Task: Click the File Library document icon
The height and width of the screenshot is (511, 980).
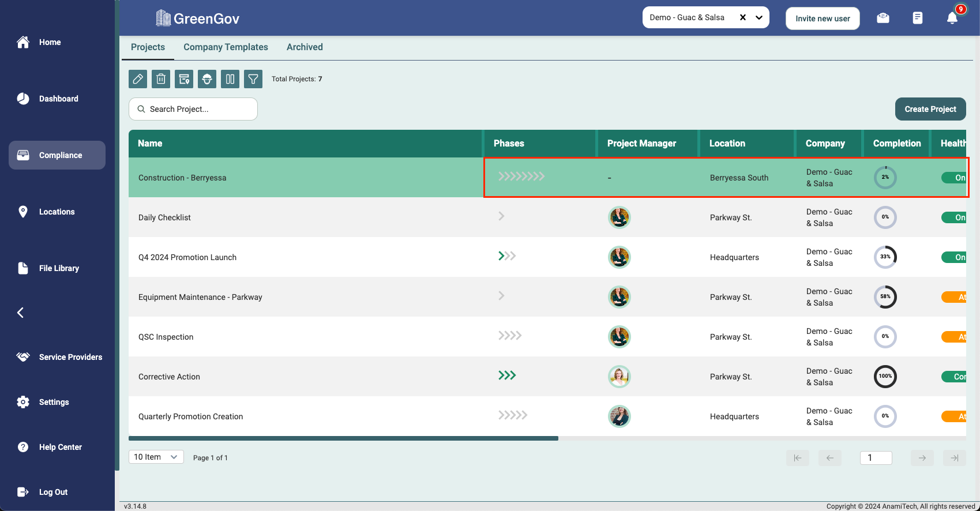Action: [23, 268]
